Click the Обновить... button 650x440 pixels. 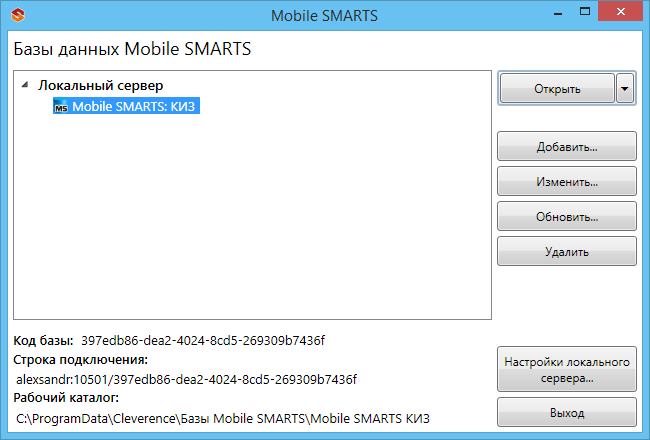click(x=567, y=216)
